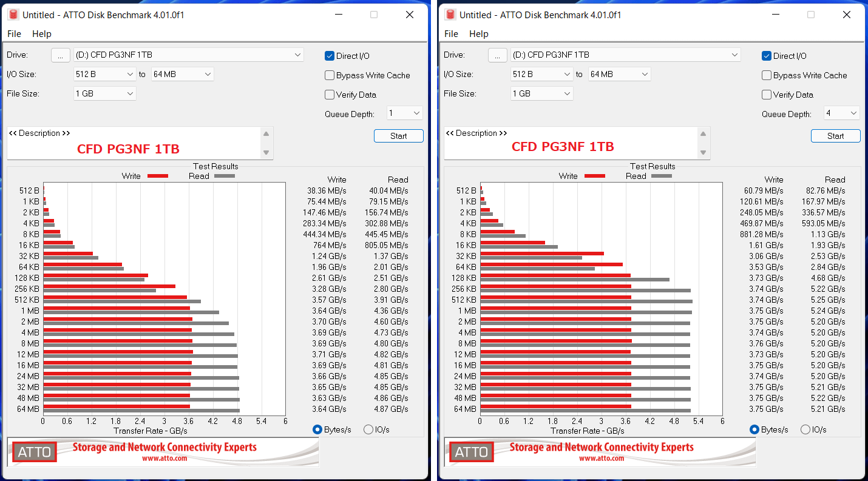Image resolution: width=868 pixels, height=481 pixels.
Task: Open File Size 1 GB dropdown in right window
Action: [541, 93]
